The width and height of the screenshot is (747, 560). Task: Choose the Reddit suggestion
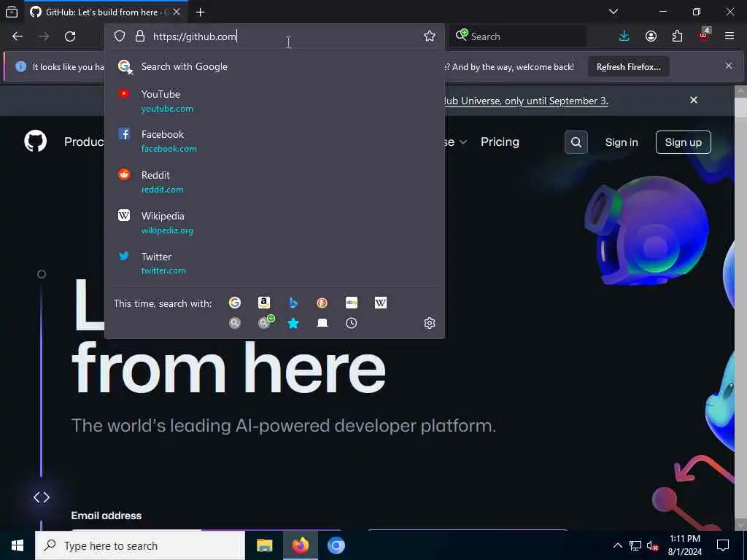point(274,182)
